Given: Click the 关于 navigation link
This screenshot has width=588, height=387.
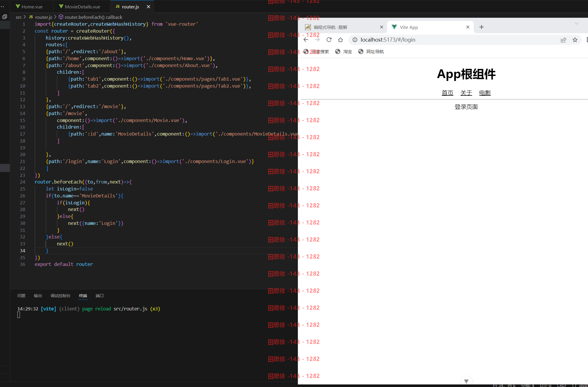Looking at the screenshot, I should pos(466,93).
